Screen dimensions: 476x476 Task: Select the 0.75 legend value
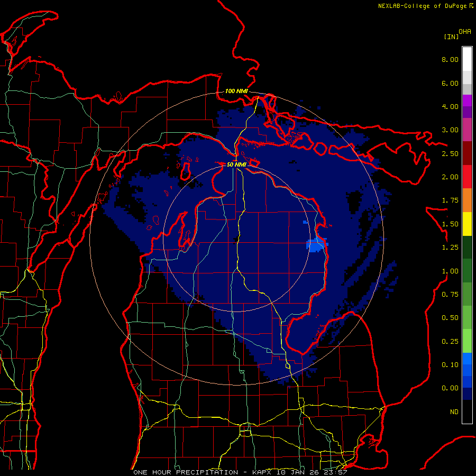(450, 295)
